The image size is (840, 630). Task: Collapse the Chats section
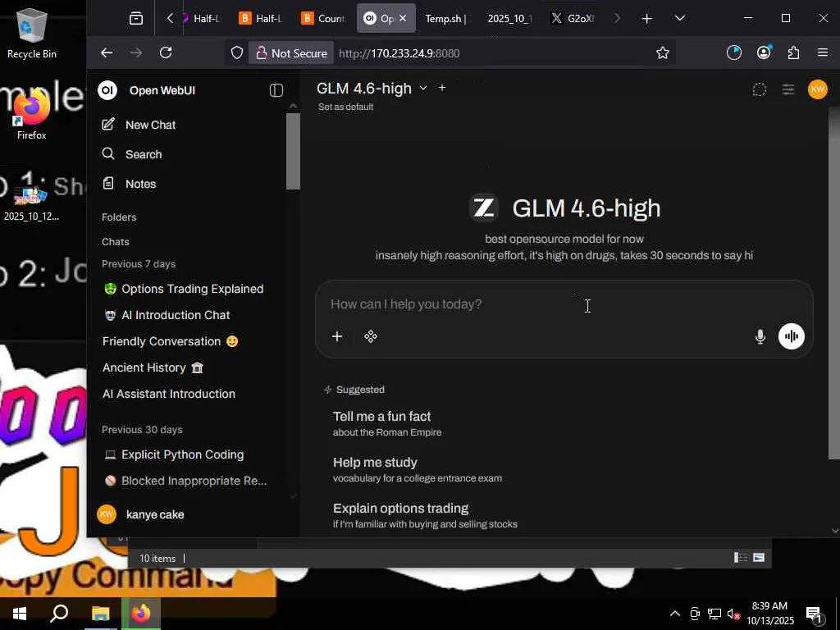115,242
